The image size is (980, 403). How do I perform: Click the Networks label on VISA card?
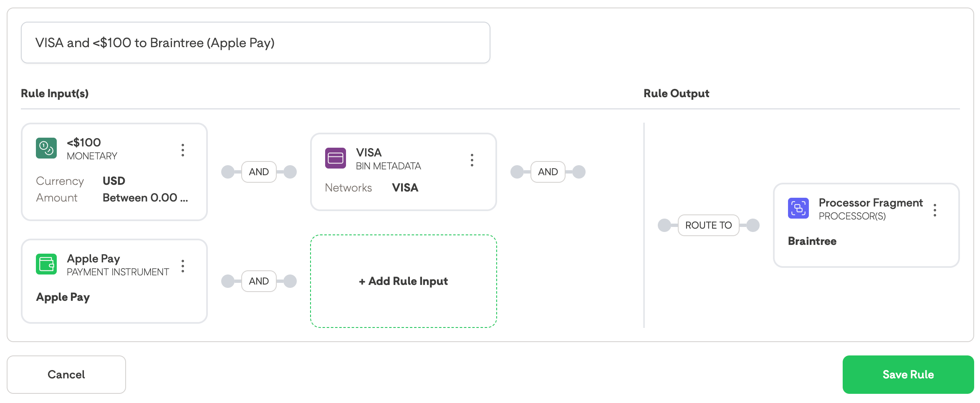pos(349,188)
